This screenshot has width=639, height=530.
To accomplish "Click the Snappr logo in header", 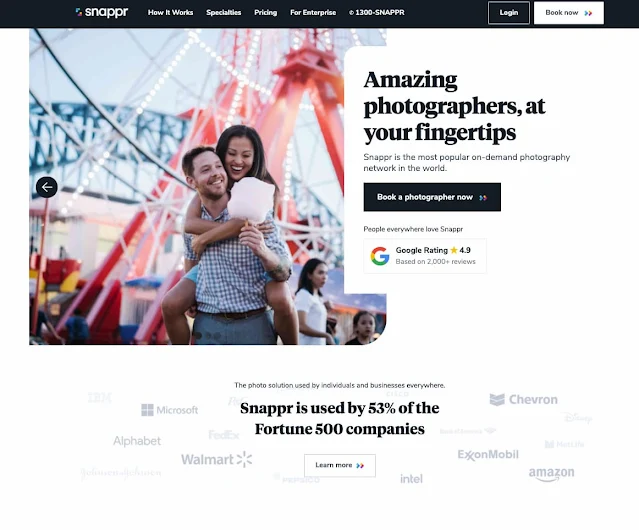I will (x=102, y=12).
